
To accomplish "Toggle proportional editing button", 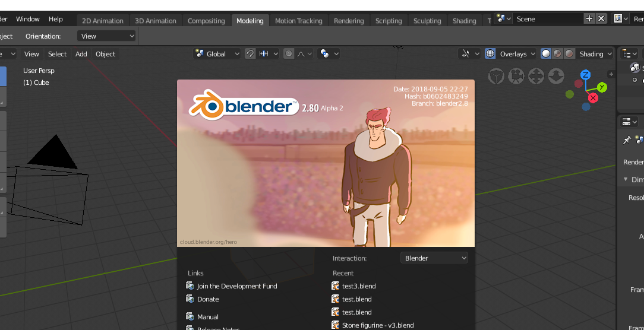I will [289, 54].
